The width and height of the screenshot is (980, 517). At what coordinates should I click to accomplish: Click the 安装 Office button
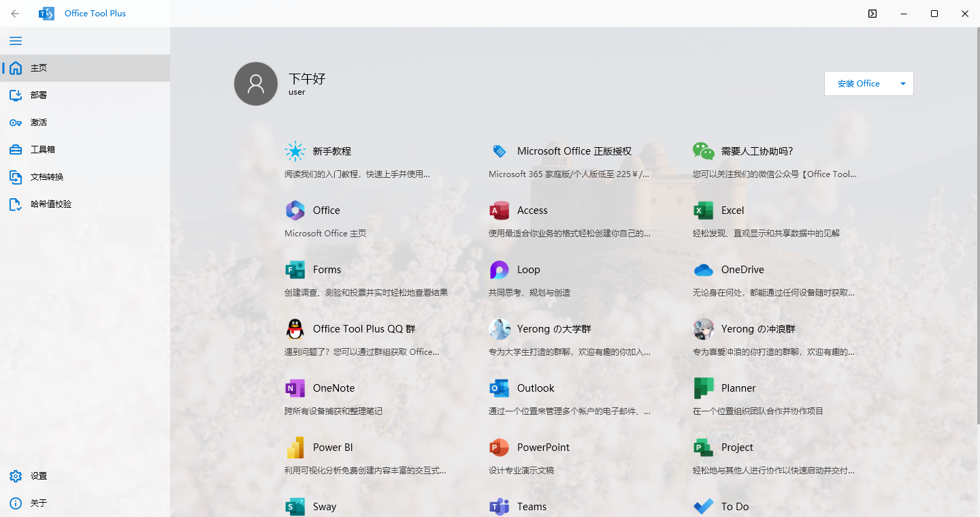pos(858,84)
